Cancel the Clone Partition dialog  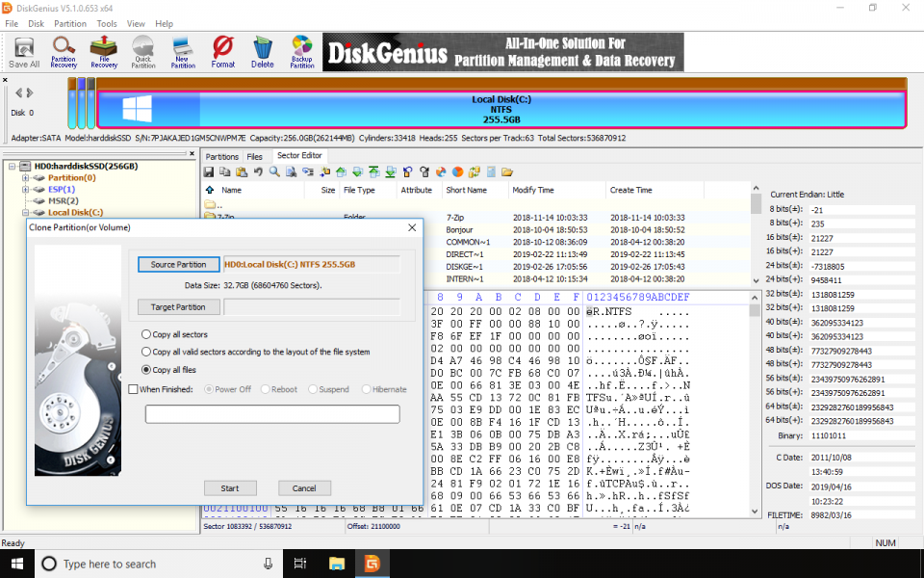pos(304,488)
